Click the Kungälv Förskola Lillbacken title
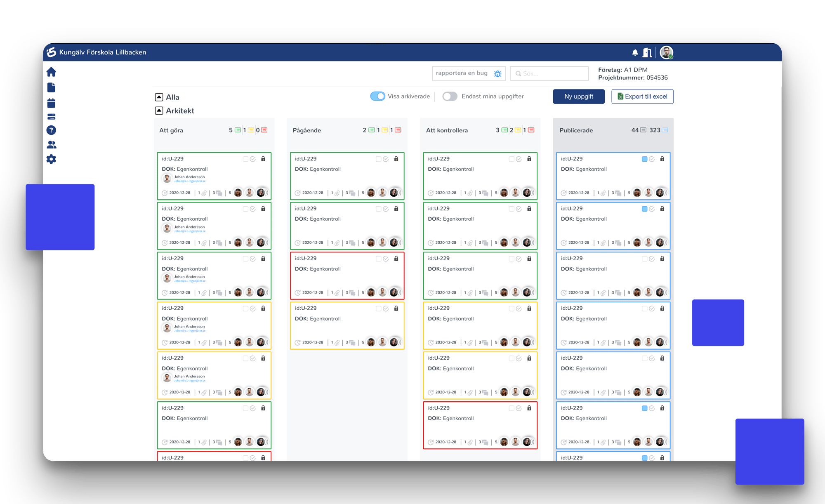Image resolution: width=825 pixels, height=504 pixels. [x=103, y=52]
